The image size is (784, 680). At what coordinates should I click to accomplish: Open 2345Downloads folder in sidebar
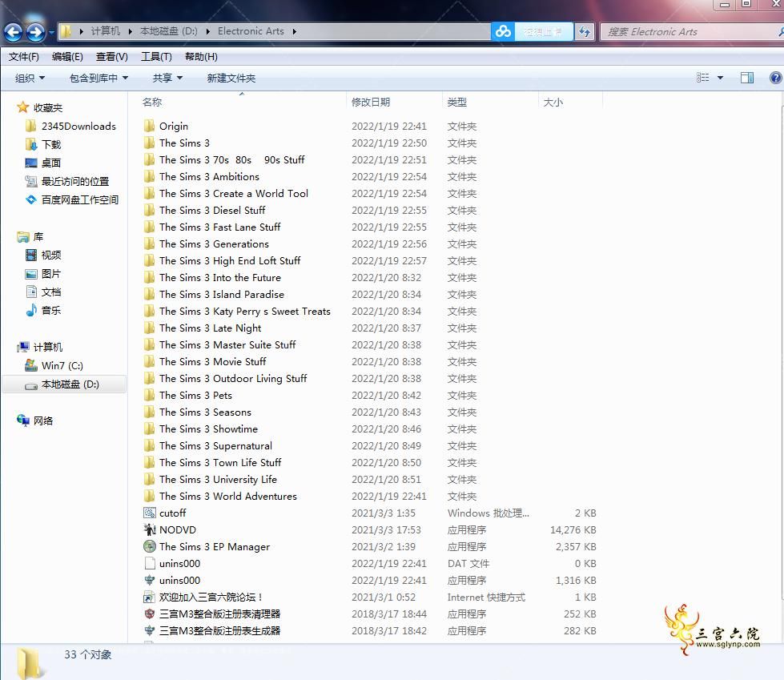[x=78, y=126]
